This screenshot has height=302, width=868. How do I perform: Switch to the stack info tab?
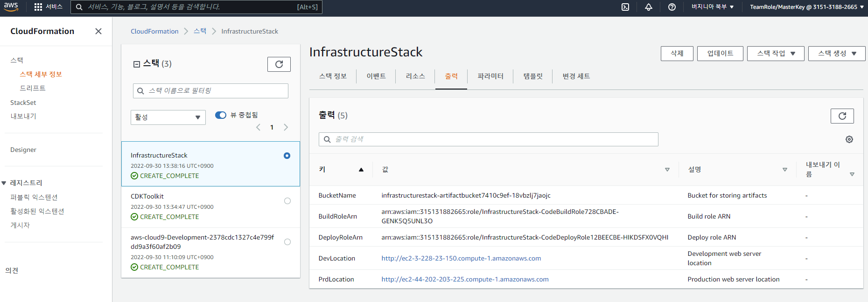click(x=333, y=76)
